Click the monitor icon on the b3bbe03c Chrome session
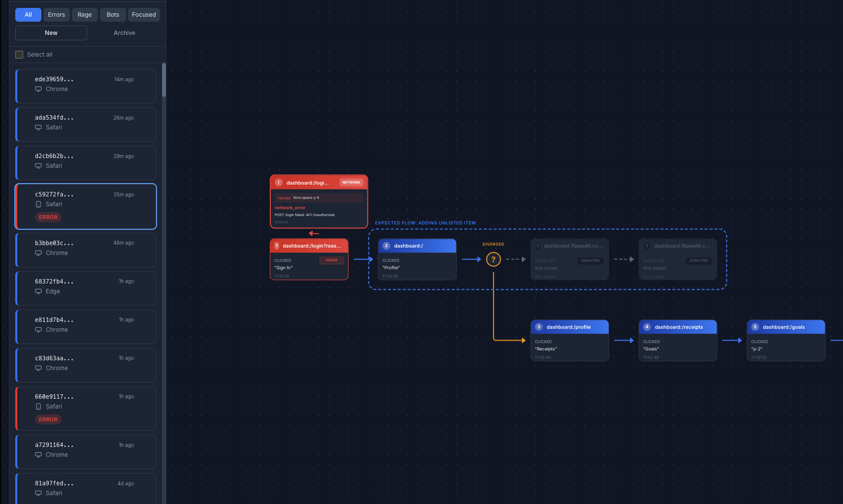 [38, 253]
